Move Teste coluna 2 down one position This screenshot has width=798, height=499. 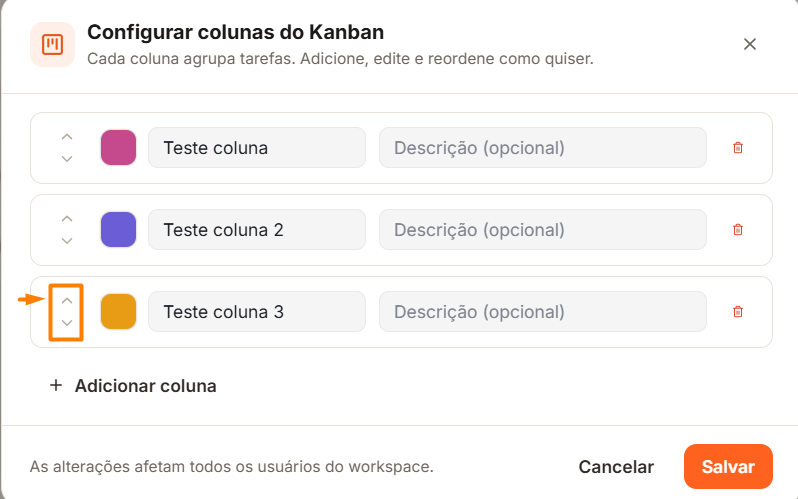[x=67, y=241]
